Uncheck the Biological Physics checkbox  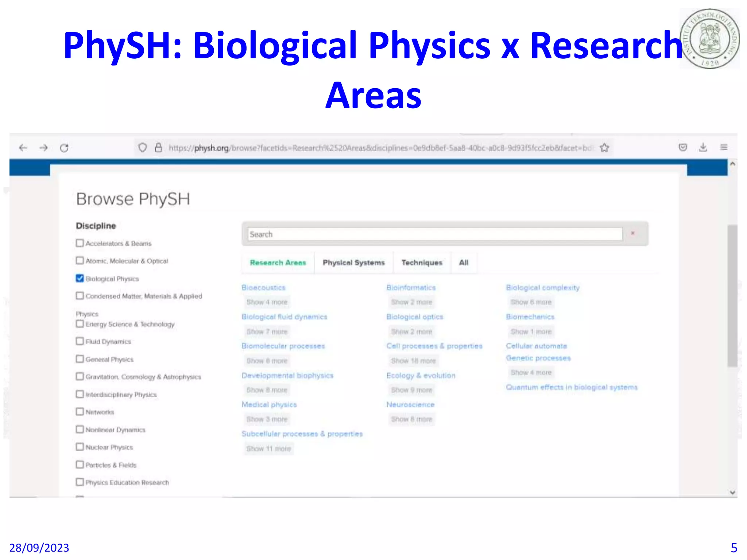pos(80,279)
